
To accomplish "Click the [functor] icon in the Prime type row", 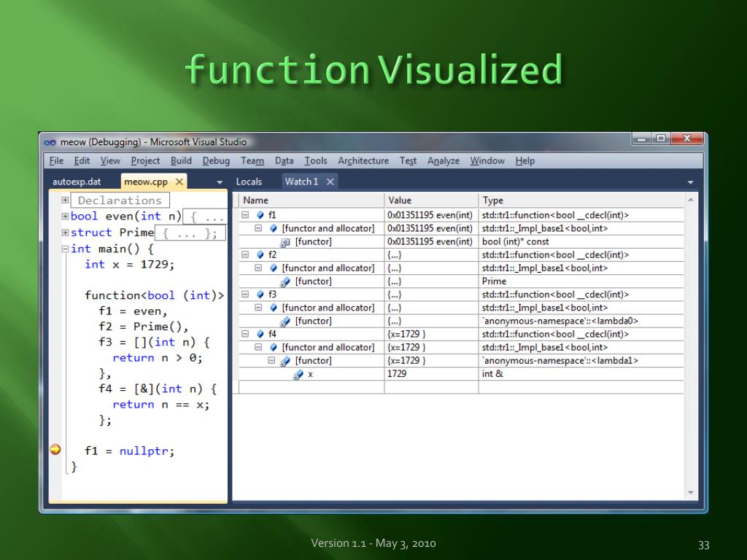I will click(285, 282).
